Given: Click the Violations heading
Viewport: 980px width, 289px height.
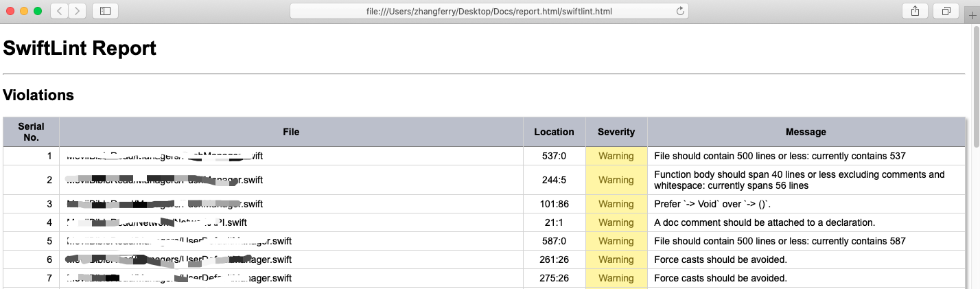Looking at the screenshot, I should [38, 95].
